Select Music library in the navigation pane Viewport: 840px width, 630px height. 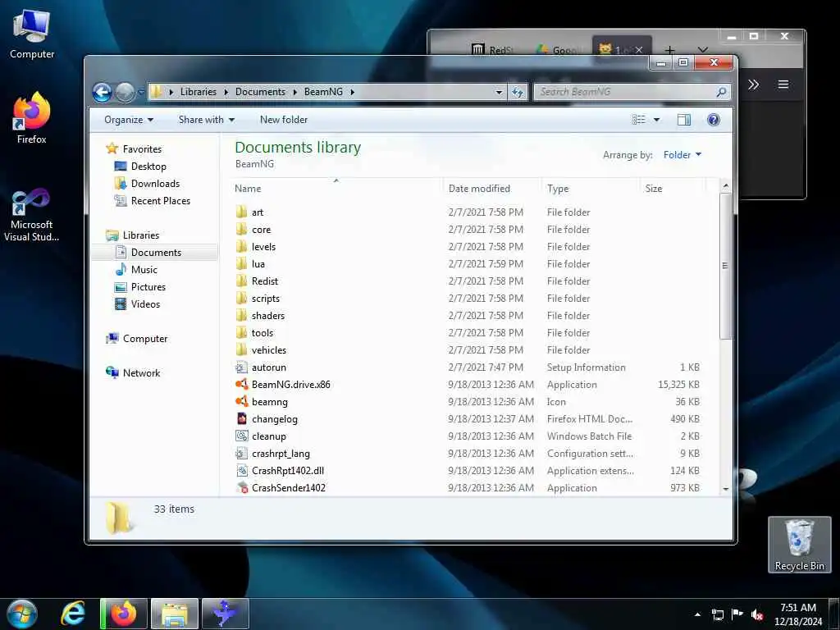tap(144, 269)
